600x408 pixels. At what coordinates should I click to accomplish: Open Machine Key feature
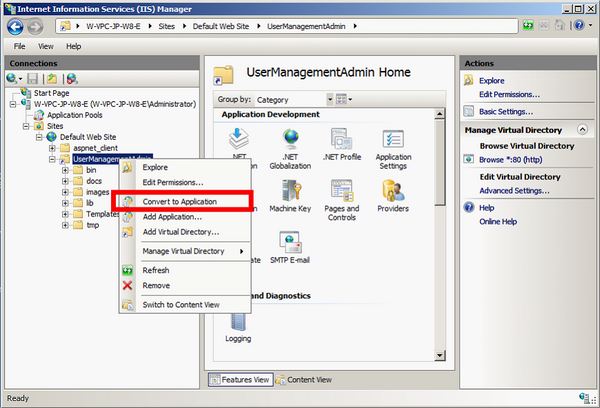(x=290, y=196)
